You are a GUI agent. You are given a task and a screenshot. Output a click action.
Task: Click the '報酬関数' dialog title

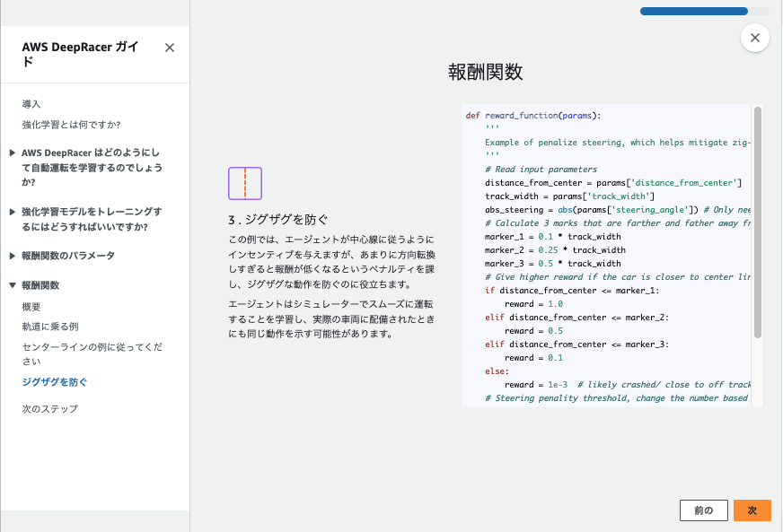(x=486, y=72)
